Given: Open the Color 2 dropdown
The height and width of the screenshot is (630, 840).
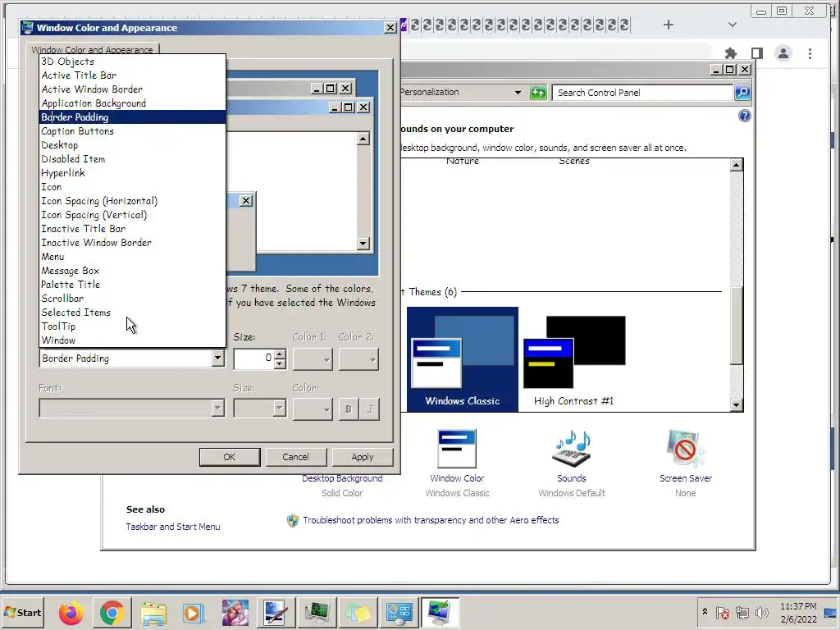Looking at the screenshot, I should point(359,359).
